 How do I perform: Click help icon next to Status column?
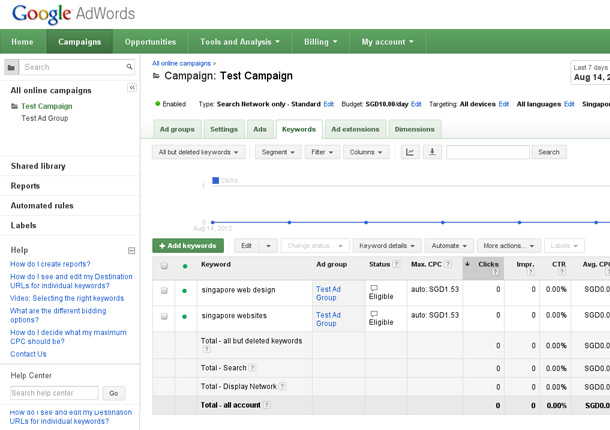click(396, 264)
